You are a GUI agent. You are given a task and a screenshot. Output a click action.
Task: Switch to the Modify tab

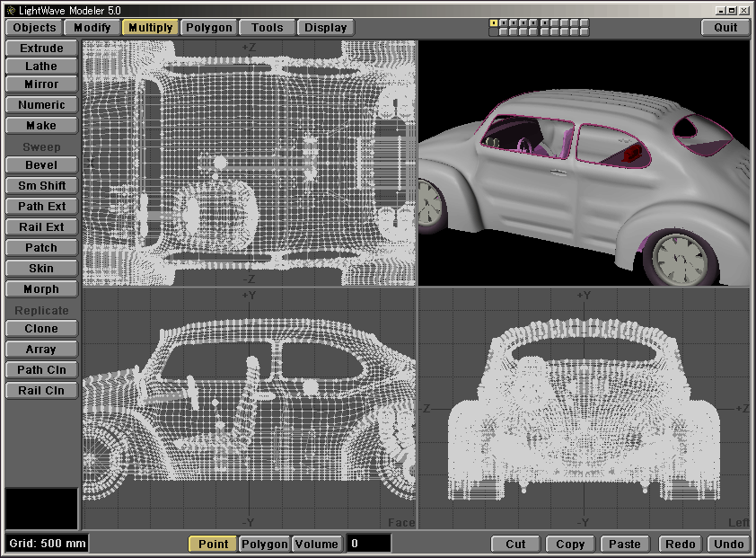click(92, 27)
